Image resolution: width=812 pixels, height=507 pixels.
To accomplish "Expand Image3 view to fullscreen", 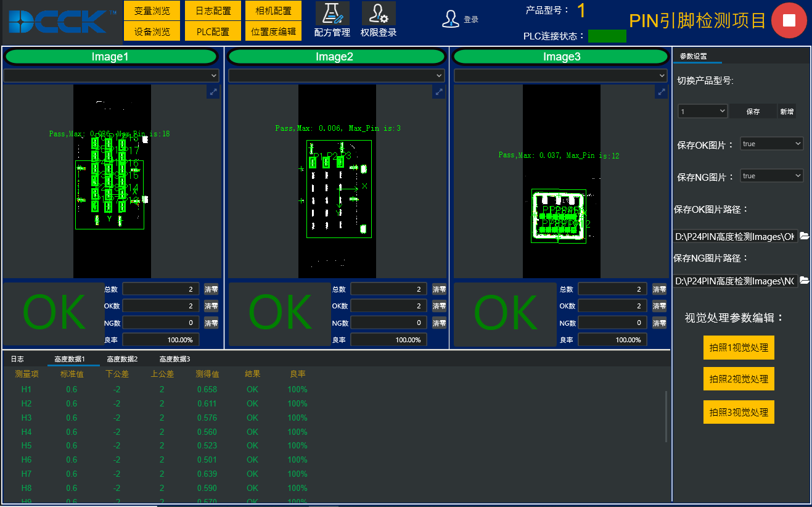I will pyautogui.click(x=661, y=91).
